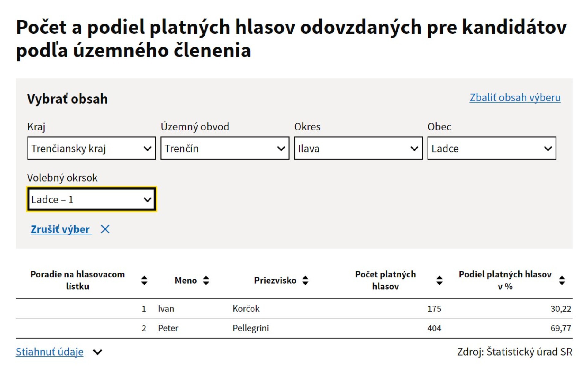Click the Priezvisko column header
Viewport: 588px width, 373px height.
275,280
